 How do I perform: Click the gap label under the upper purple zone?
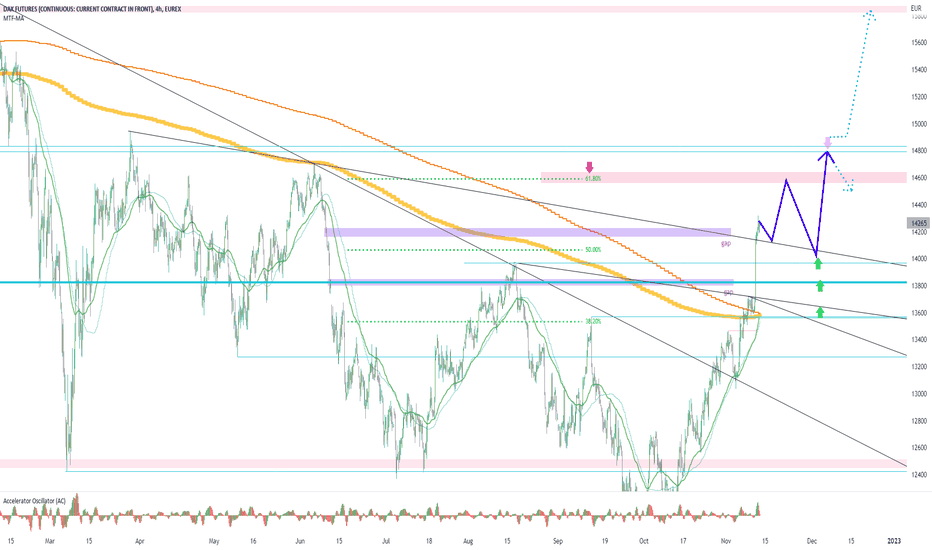click(726, 244)
